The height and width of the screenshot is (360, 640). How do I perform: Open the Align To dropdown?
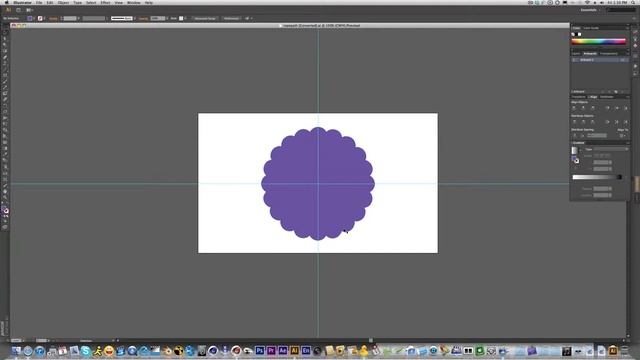tap(622, 136)
